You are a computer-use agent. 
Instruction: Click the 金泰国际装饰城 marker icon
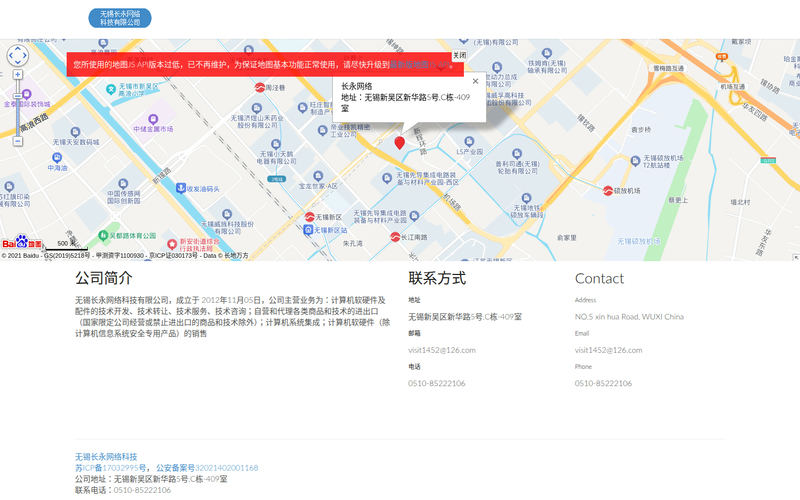click(x=27, y=94)
